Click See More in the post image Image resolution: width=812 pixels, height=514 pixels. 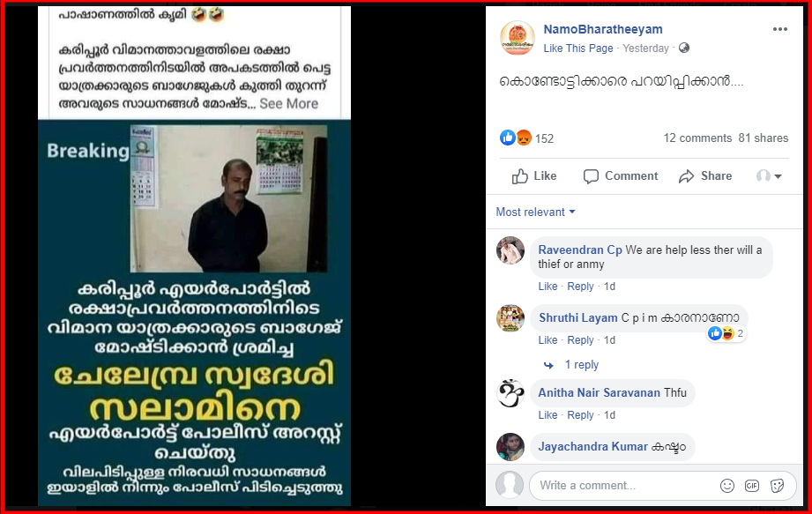pyautogui.click(x=289, y=103)
